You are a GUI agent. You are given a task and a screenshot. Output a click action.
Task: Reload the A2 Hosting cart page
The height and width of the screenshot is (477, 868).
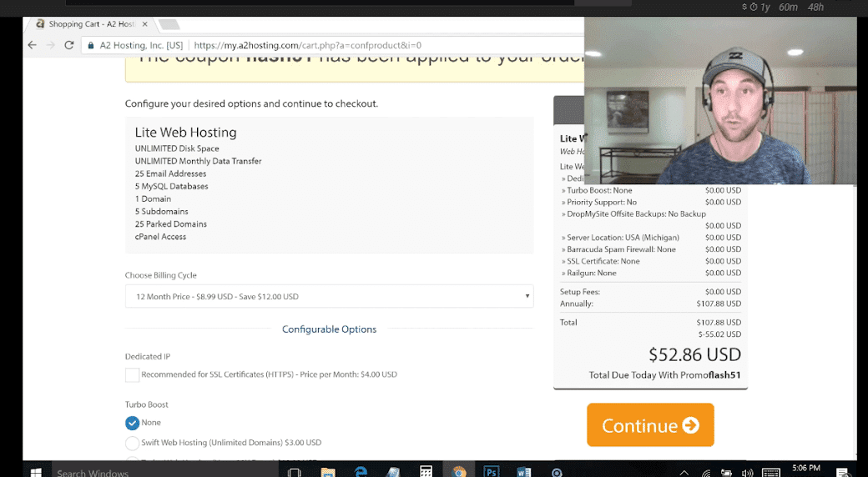[x=69, y=45]
